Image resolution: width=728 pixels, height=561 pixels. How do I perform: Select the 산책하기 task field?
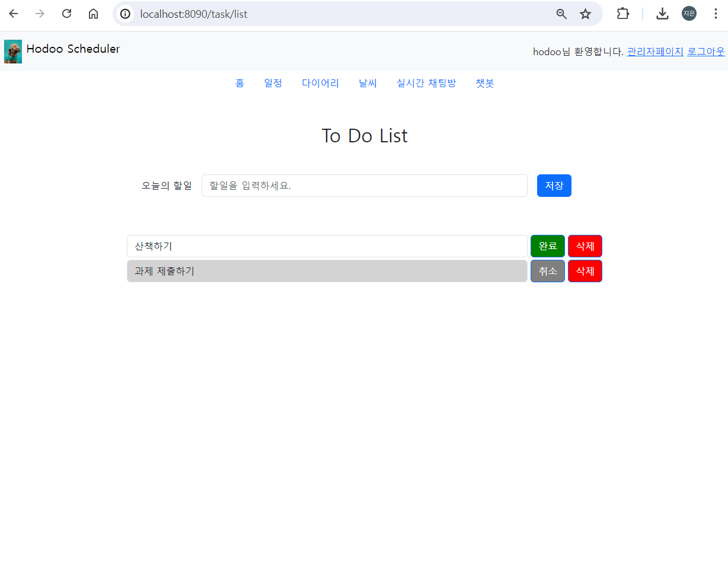(327, 246)
